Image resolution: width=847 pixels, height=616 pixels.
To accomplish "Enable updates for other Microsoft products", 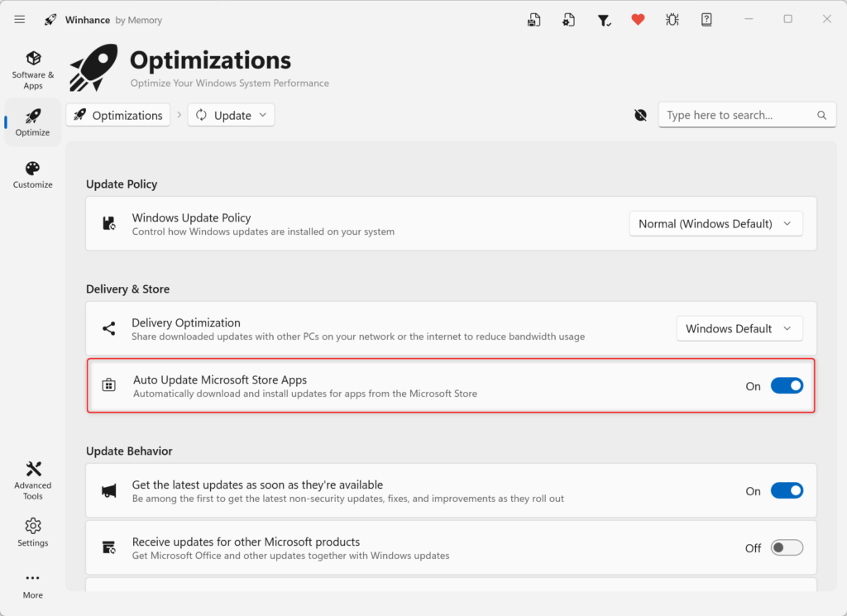I will (787, 547).
